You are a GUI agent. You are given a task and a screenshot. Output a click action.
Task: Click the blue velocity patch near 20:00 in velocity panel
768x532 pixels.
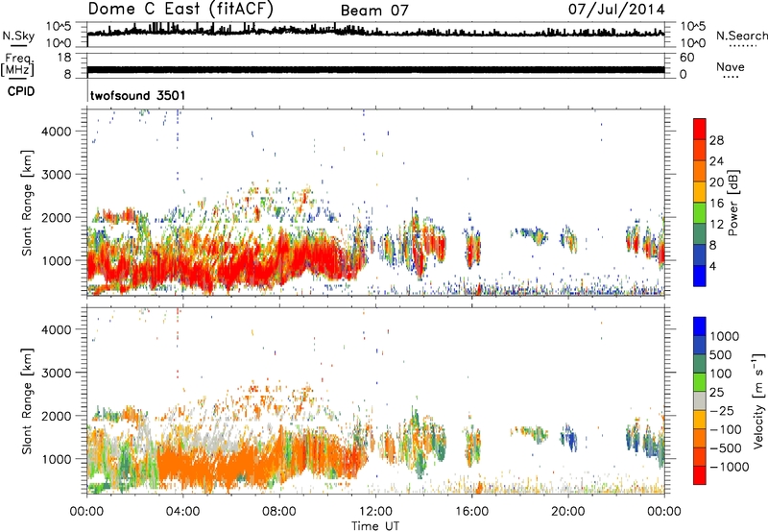click(569, 436)
